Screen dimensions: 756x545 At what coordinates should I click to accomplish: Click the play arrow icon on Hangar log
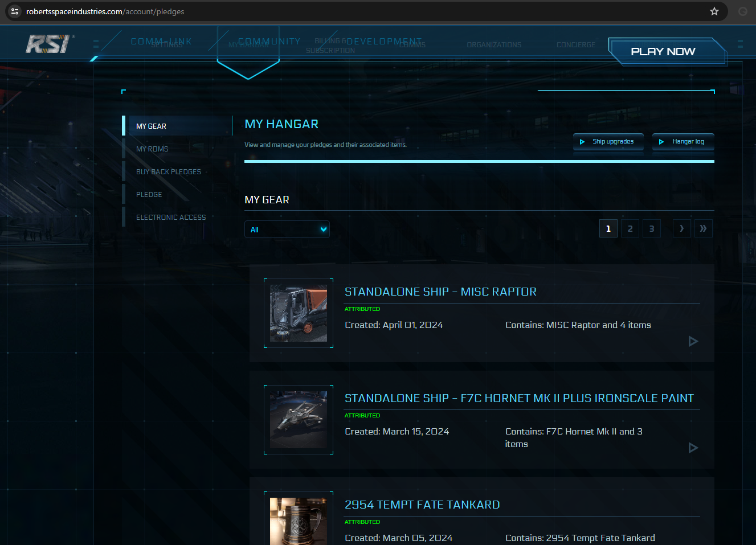(x=661, y=142)
